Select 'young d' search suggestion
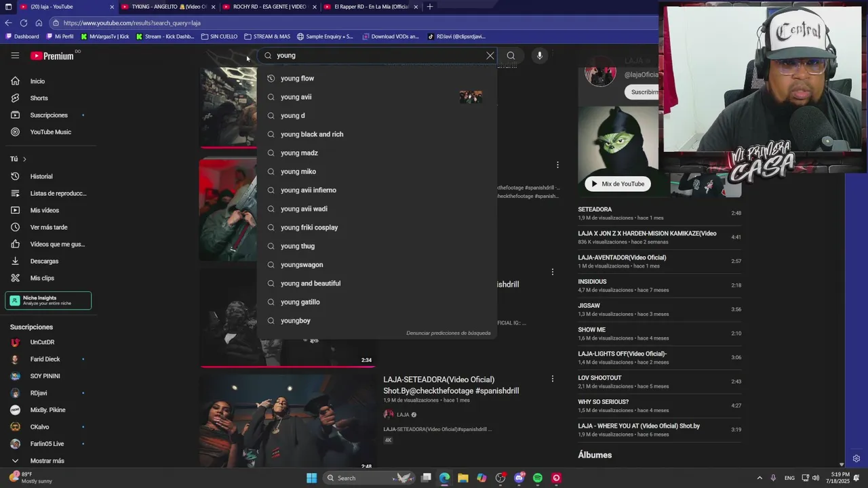 (x=376, y=116)
